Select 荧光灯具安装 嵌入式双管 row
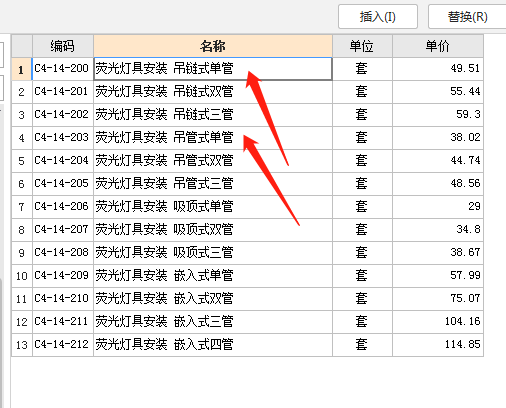 (x=213, y=299)
